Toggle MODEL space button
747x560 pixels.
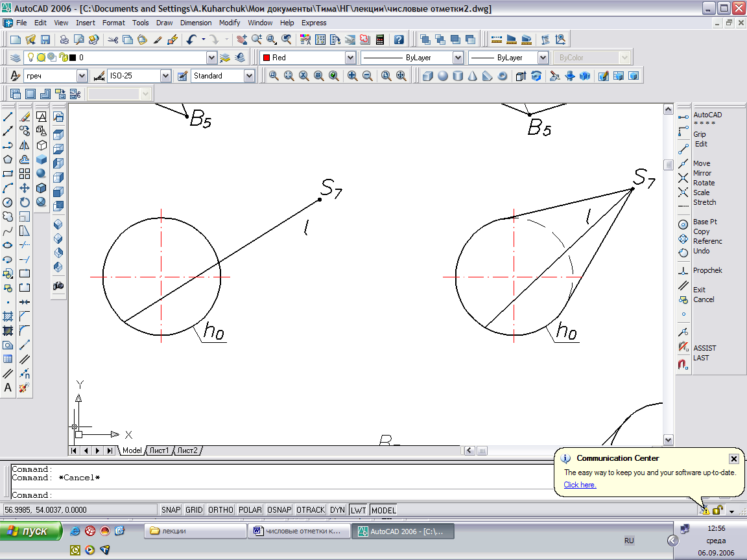(383, 510)
